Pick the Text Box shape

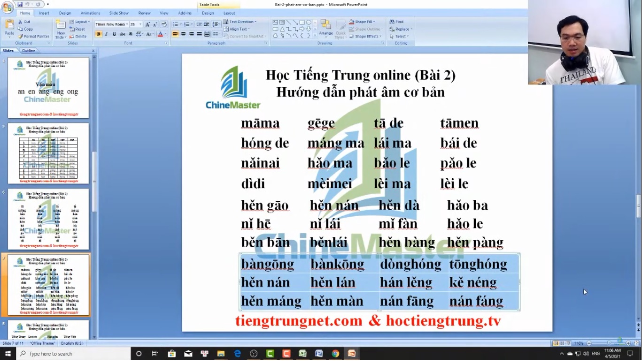(x=275, y=22)
